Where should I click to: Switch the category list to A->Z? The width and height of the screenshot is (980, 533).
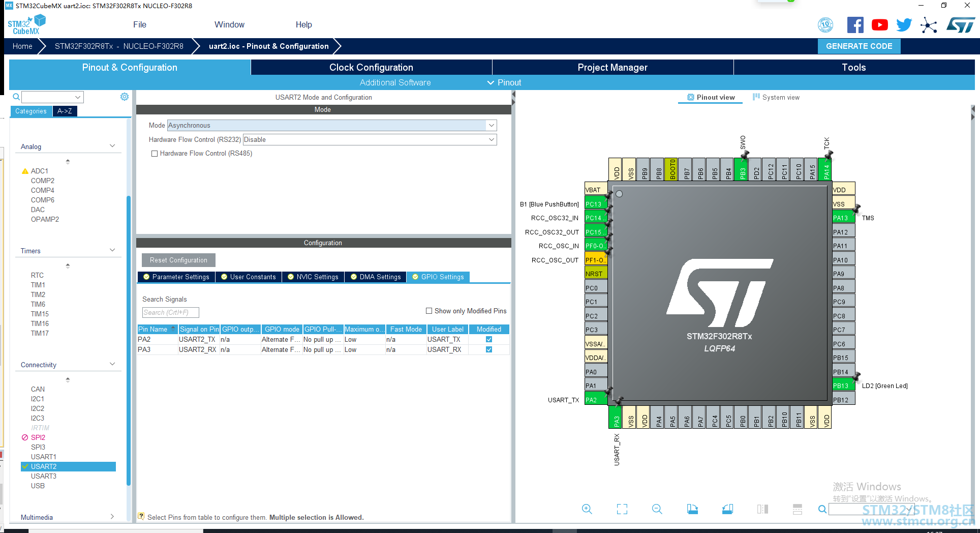point(65,111)
